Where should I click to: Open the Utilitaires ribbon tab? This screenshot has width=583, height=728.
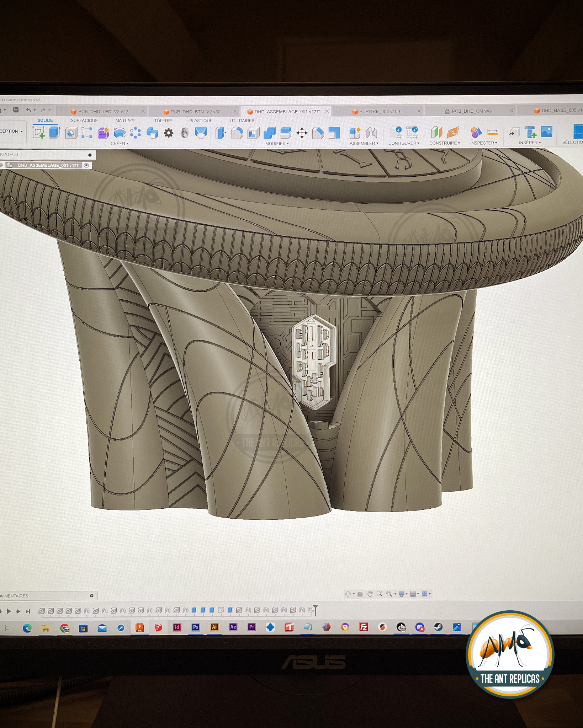[242, 121]
